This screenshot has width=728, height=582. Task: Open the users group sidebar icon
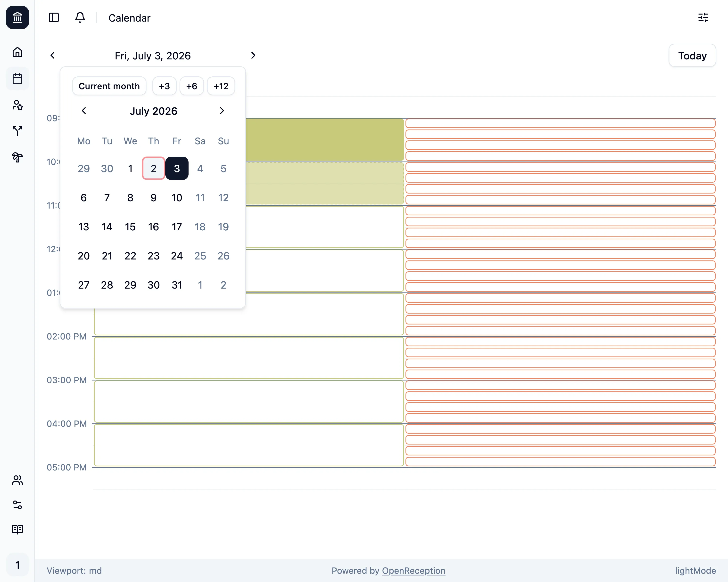click(x=17, y=480)
